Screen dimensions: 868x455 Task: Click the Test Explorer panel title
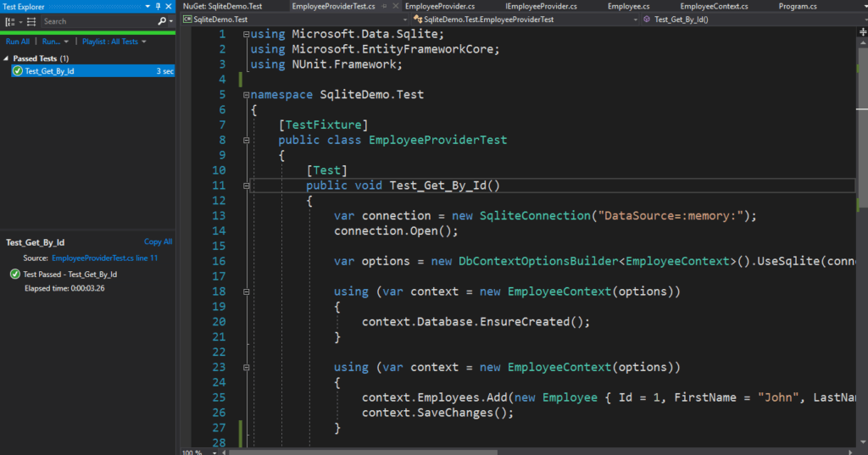click(24, 7)
